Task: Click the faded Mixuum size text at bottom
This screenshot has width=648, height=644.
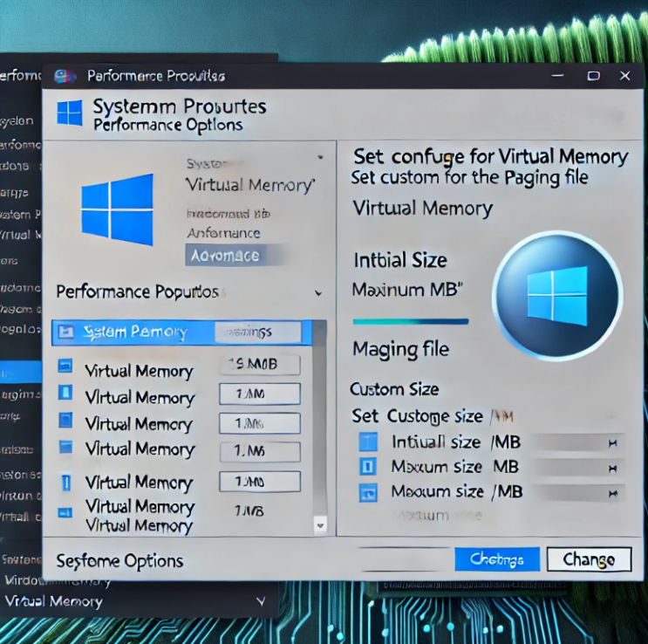Action: pos(437,516)
